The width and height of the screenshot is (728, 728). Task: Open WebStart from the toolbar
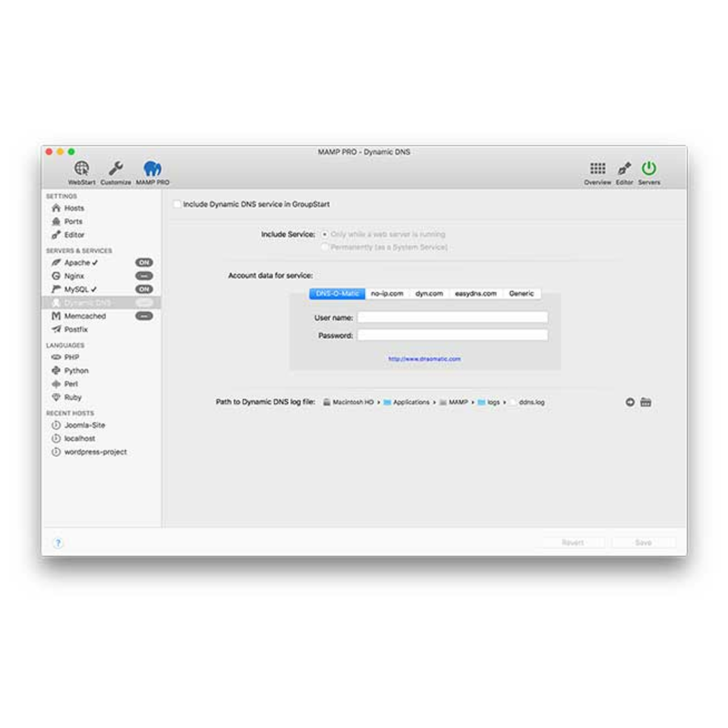point(82,172)
